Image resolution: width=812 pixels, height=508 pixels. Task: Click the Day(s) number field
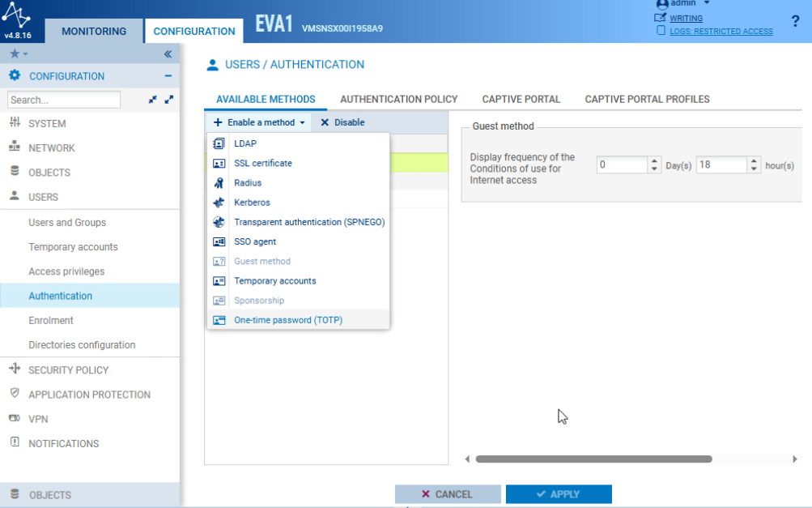(622, 164)
